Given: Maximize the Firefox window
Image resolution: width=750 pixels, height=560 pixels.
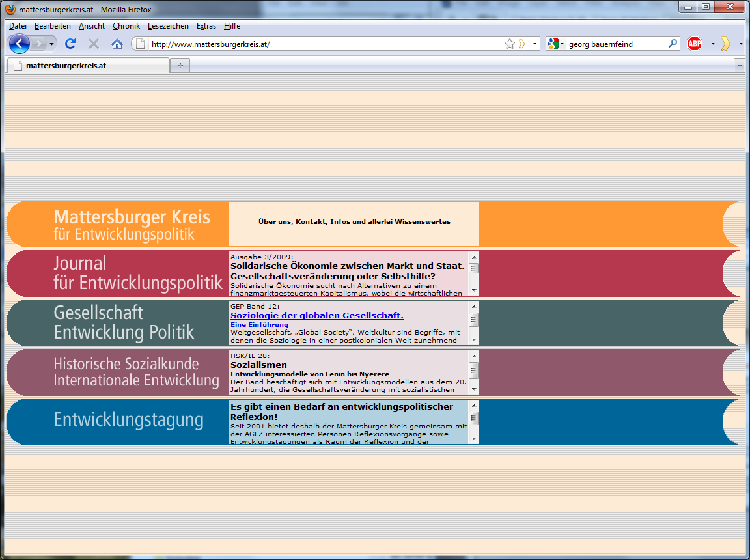Looking at the screenshot, I should [706, 7].
